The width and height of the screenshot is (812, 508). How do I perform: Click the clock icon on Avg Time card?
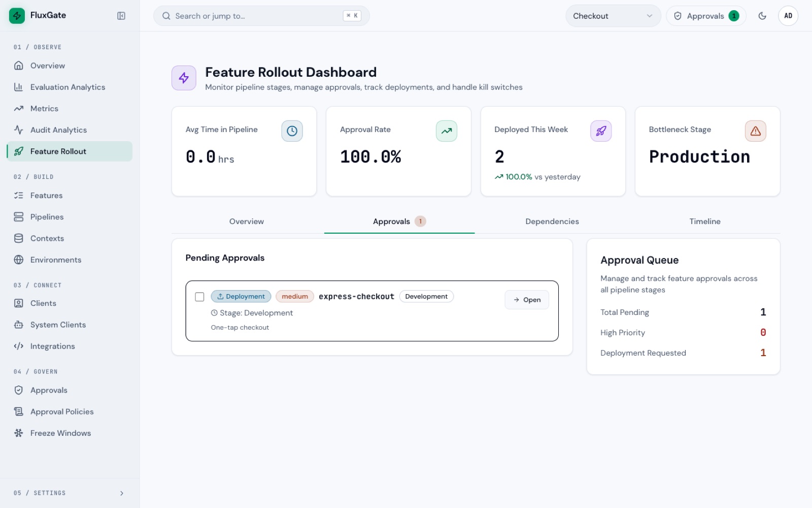coord(292,131)
